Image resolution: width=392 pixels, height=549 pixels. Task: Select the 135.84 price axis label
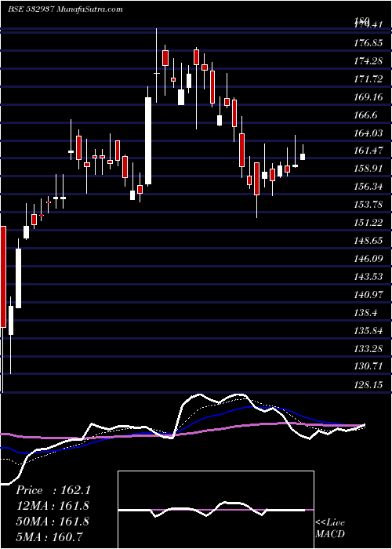[368, 331]
